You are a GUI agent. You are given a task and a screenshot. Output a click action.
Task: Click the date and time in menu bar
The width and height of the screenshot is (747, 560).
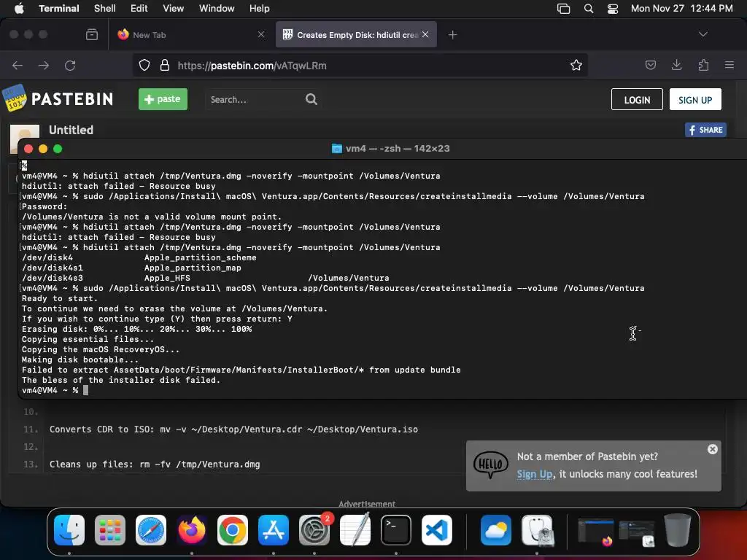682,8
